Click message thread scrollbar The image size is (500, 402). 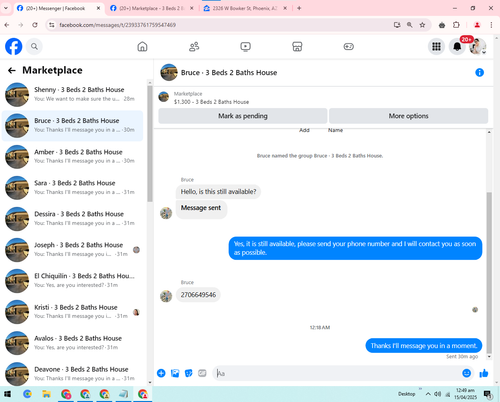(489, 272)
